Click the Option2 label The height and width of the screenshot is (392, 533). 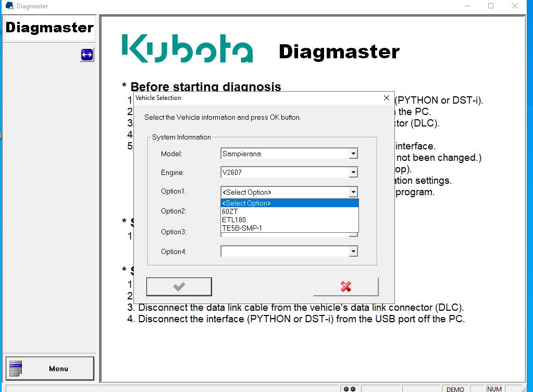click(173, 211)
